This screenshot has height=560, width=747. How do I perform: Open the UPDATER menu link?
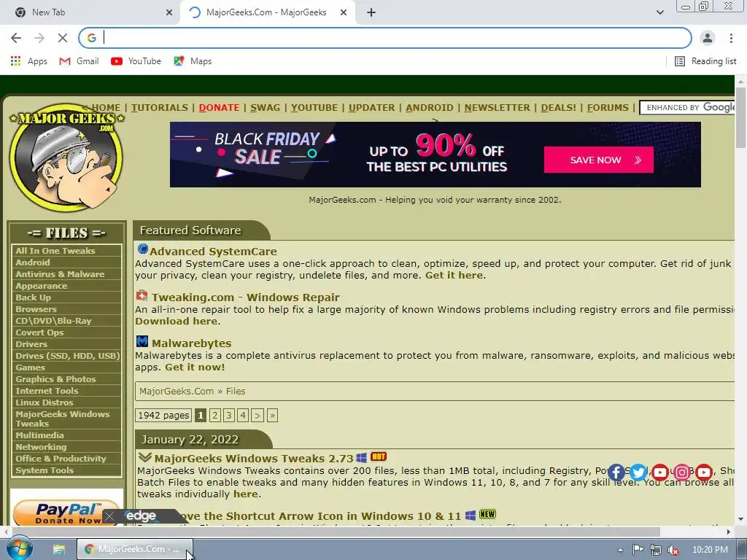[x=371, y=108]
